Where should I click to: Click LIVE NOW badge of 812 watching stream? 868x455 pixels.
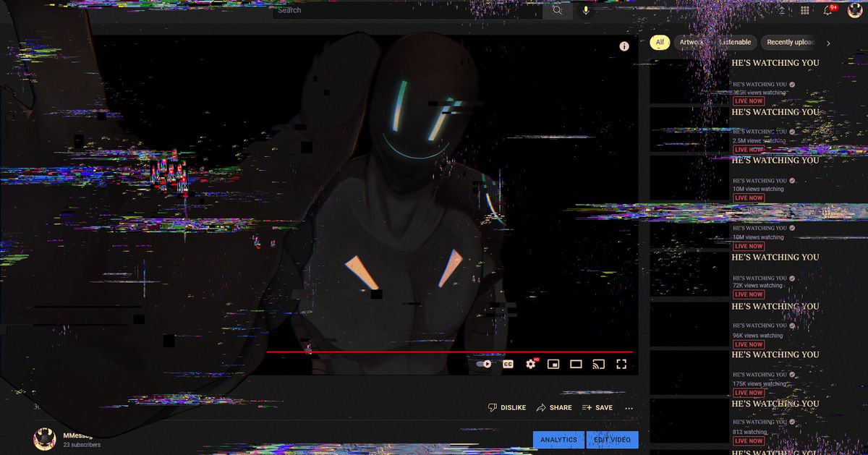point(749,441)
